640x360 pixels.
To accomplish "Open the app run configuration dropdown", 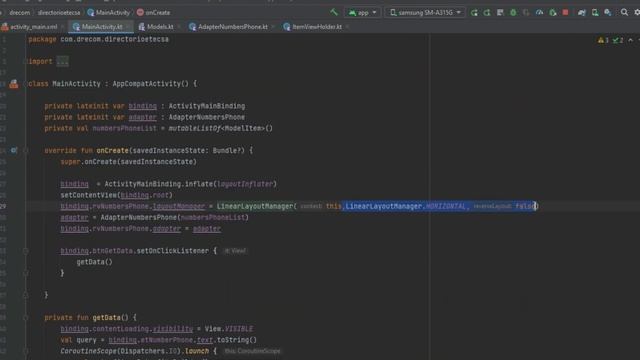I will [x=362, y=13].
